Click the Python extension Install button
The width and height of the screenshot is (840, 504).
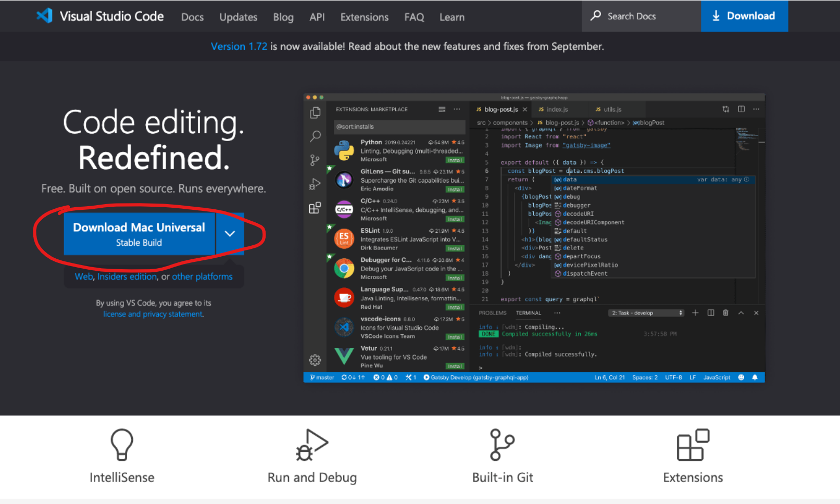[x=455, y=160]
